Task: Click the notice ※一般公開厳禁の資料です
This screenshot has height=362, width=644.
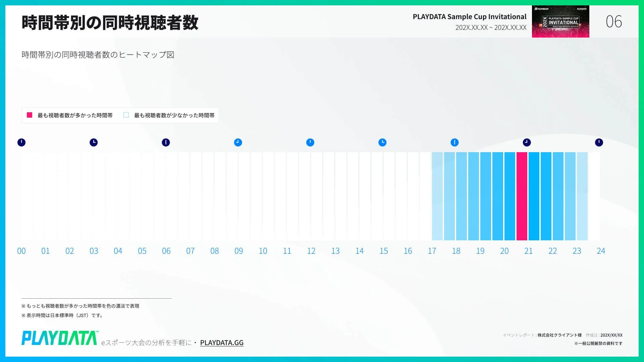Action: pyautogui.click(x=598, y=343)
